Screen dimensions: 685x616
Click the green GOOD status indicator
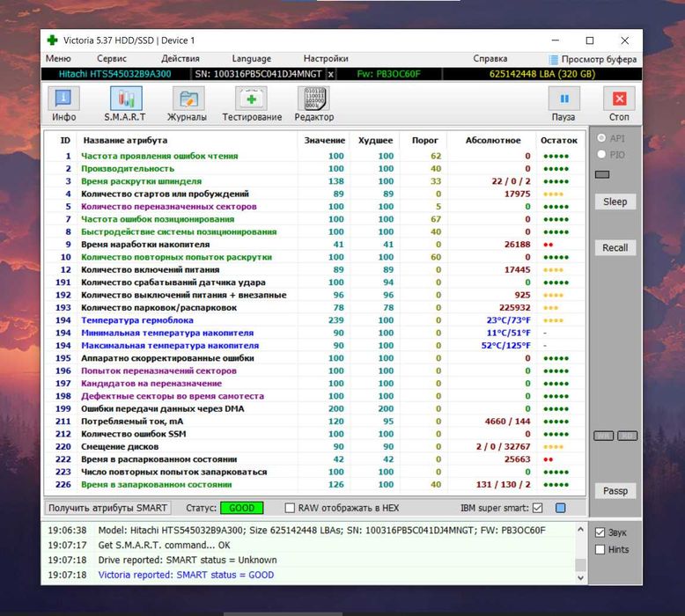[241, 508]
